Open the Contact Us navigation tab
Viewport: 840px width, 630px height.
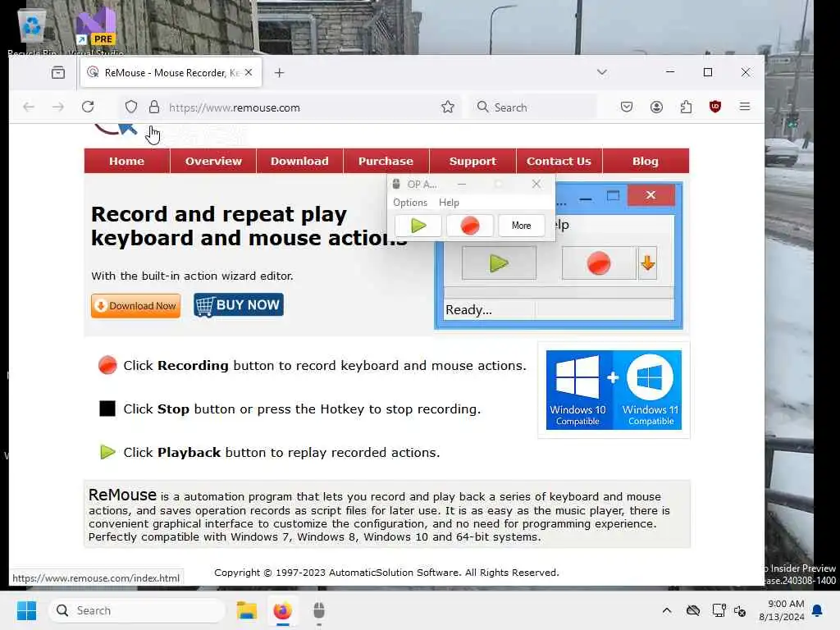coord(559,162)
